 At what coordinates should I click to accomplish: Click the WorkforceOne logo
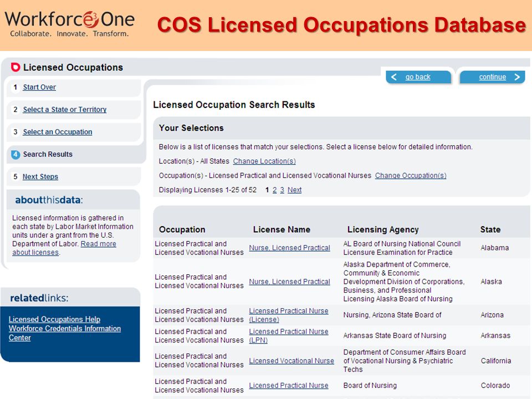point(70,24)
